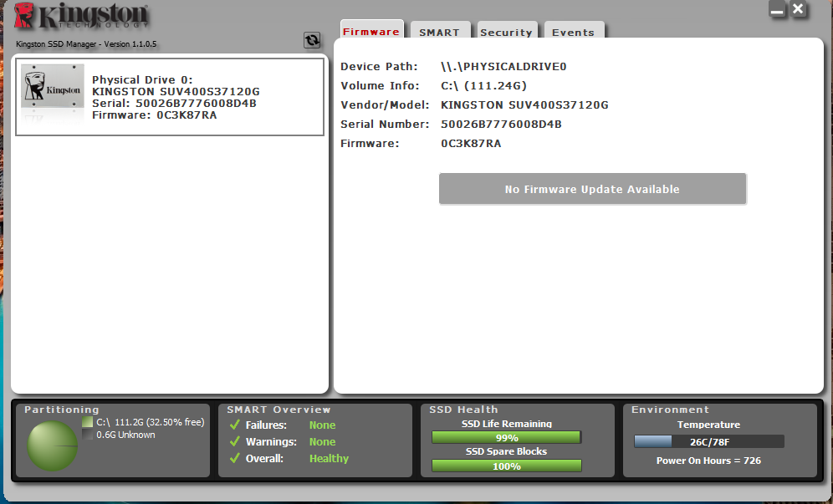833x504 pixels.
Task: Click the Serial line in drive list entry
Action: (174, 103)
